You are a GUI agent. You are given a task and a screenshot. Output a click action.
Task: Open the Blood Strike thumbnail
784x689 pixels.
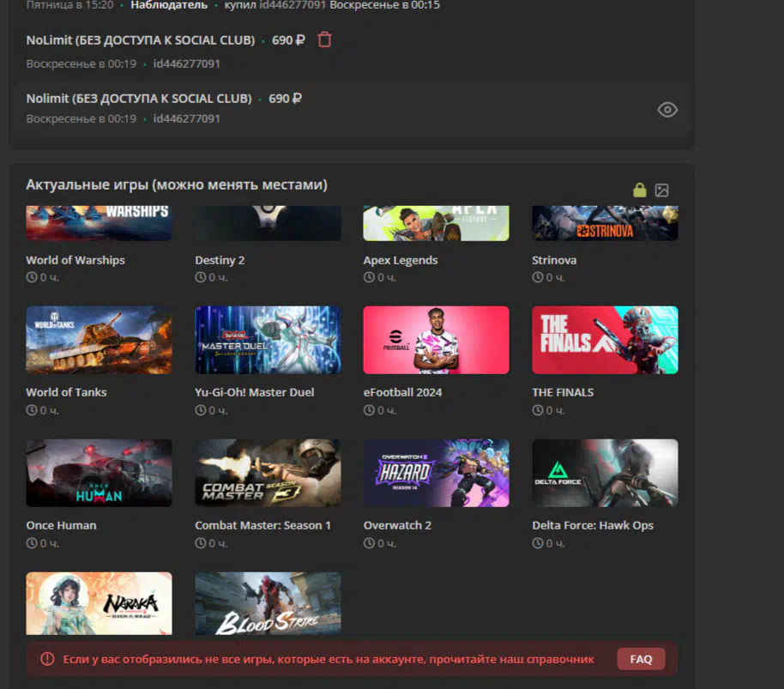[268, 603]
